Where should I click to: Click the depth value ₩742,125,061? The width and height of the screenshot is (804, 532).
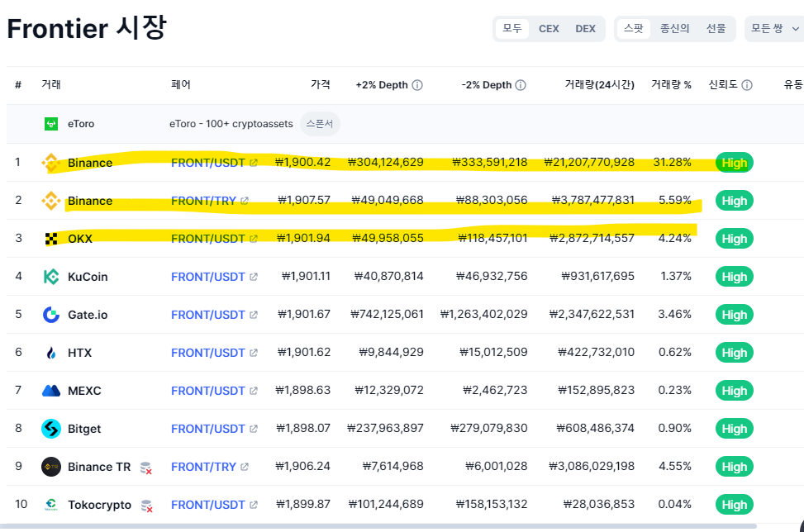[x=387, y=314]
